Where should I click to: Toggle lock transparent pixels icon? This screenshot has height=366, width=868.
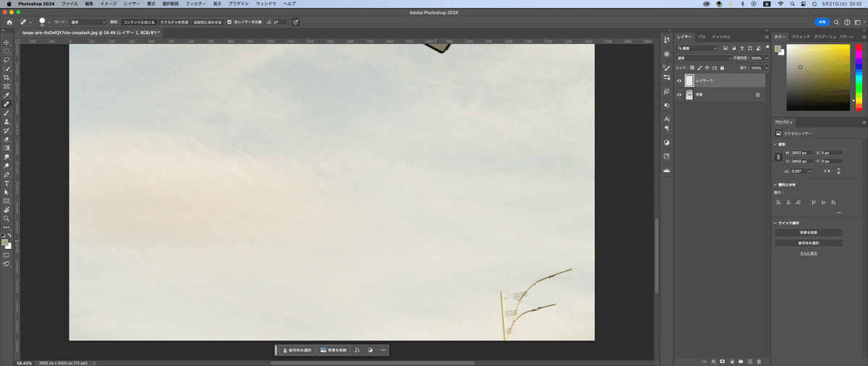tap(692, 67)
